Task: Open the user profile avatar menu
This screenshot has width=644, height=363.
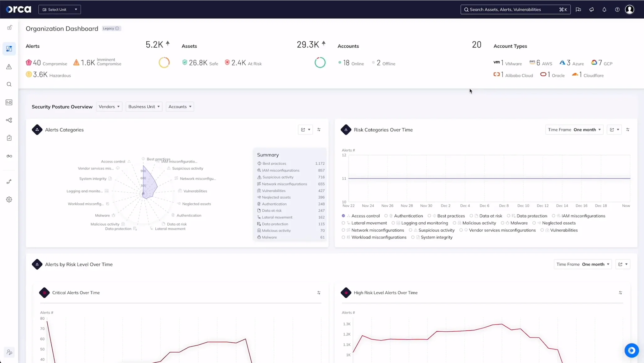Action: pyautogui.click(x=630, y=10)
